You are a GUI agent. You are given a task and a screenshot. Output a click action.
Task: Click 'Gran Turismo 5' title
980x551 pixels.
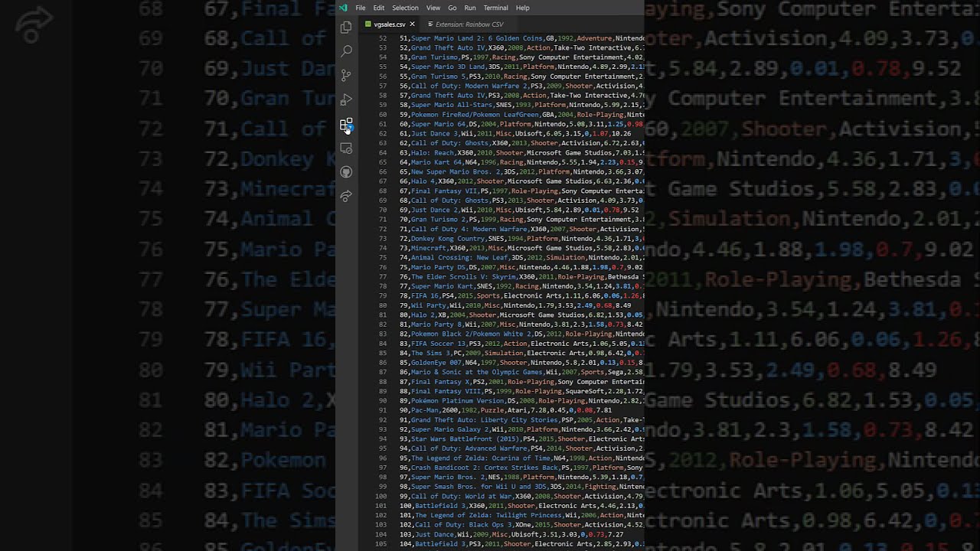(438, 77)
